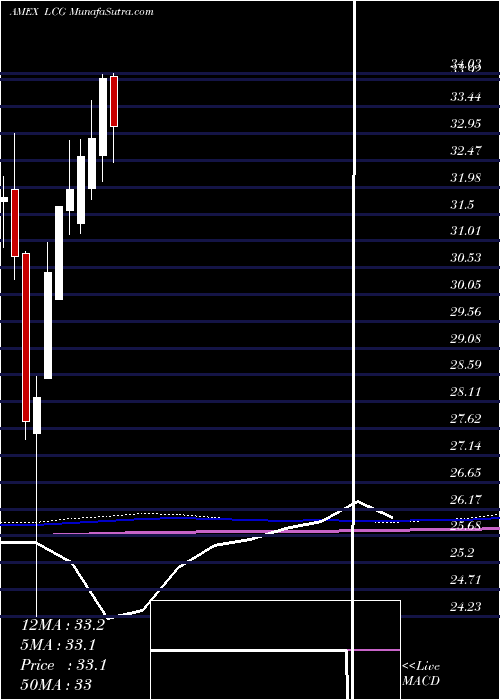Click the 50MA : 33 label

point(56,684)
